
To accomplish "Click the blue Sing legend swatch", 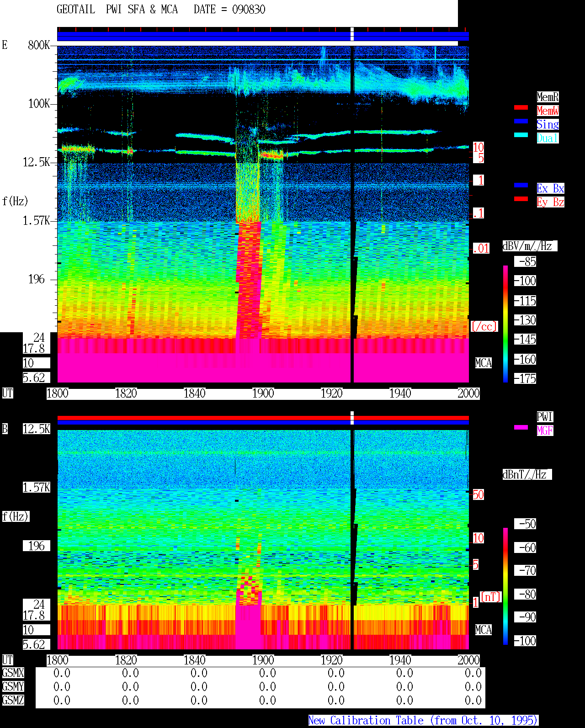I will pos(521,121).
